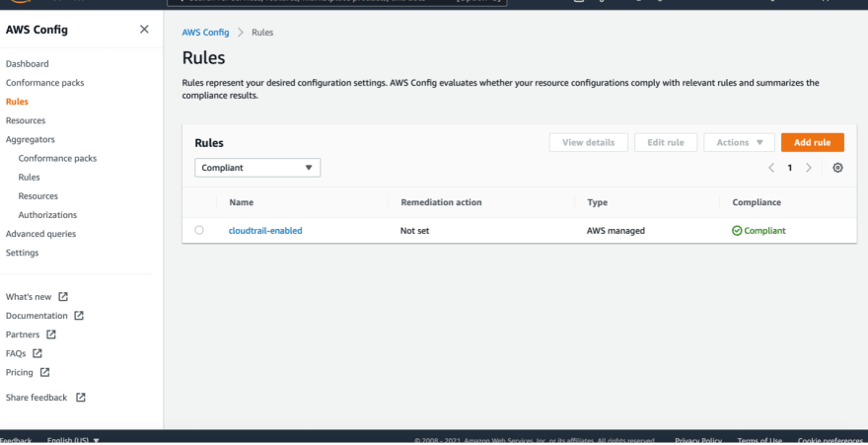Select the highlighted Rules sidebar item

point(17,102)
